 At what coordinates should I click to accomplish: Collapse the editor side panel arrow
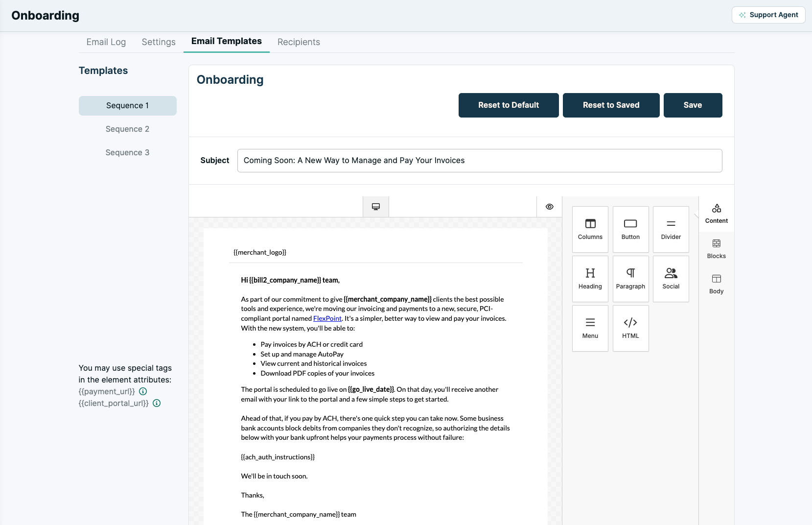point(696,216)
